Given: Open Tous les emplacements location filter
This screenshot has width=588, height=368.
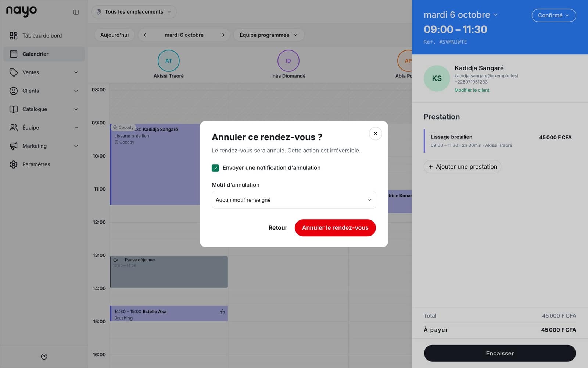Looking at the screenshot, I should tap(134, 12).
